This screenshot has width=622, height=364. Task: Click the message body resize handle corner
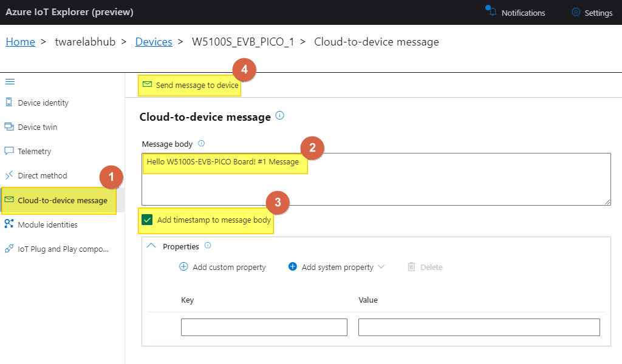click(x=607, y=201)
